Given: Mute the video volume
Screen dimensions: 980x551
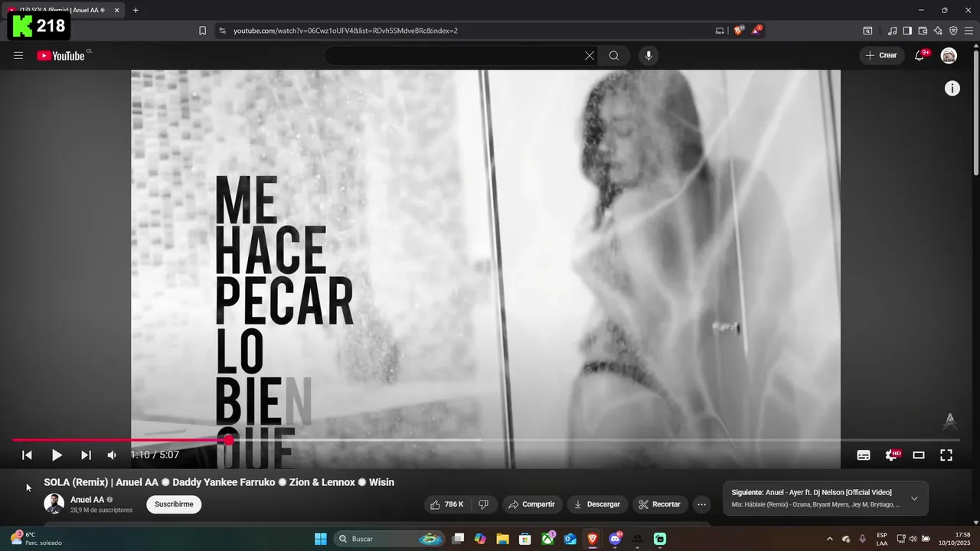Looking at the screenshot, I should coord(113,455).
